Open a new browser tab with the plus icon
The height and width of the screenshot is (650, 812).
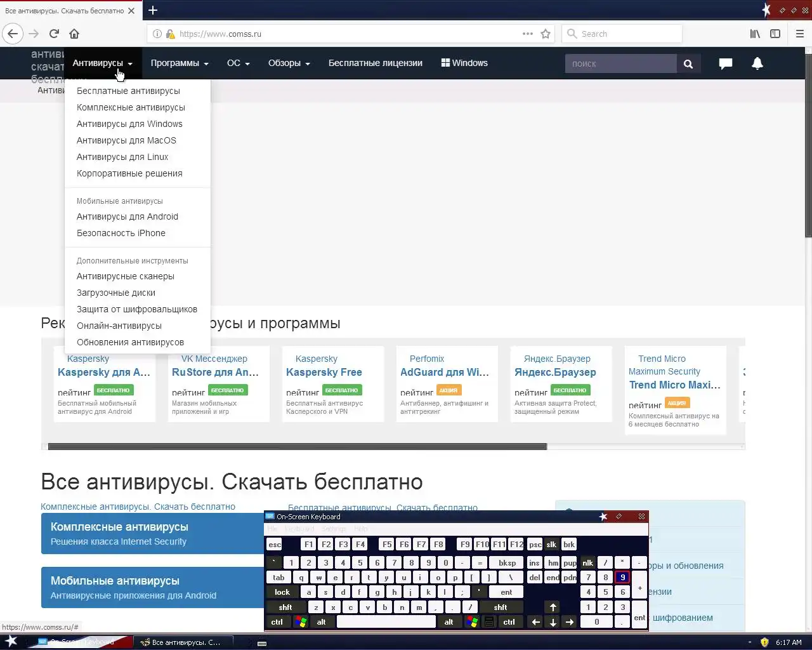[x=153, y=10]
